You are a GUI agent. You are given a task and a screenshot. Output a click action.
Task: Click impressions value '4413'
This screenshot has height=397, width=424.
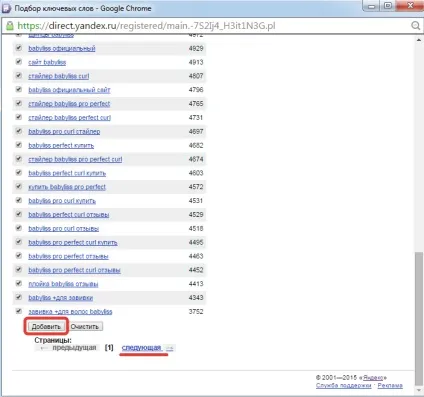(x=196, y=284)
